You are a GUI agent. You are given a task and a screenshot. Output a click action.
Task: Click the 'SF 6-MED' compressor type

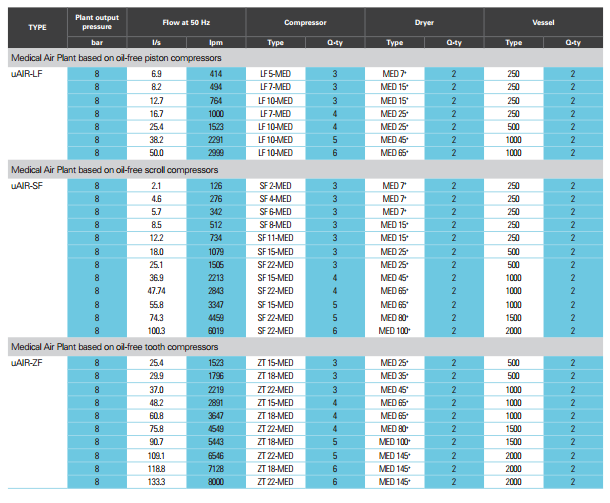point(275,212)
